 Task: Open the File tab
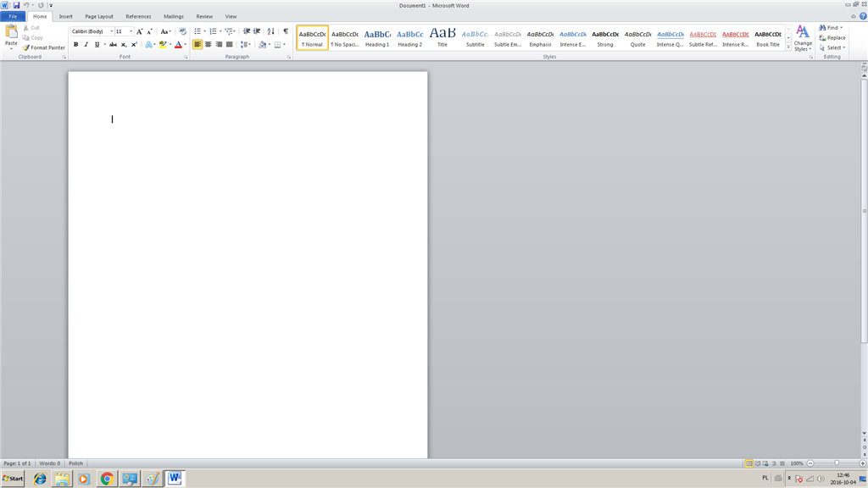coord(13,17)
